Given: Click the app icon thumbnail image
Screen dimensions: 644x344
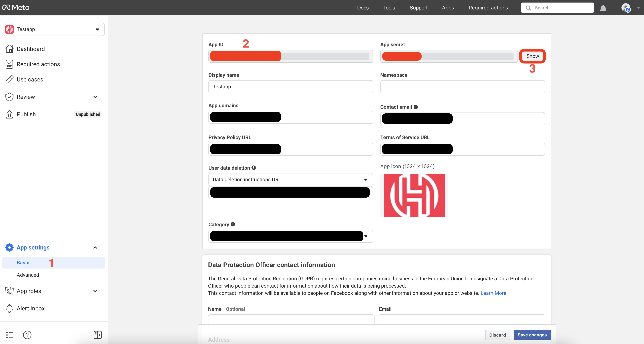Looking at the screenshot, I should [x=414, y=195].
